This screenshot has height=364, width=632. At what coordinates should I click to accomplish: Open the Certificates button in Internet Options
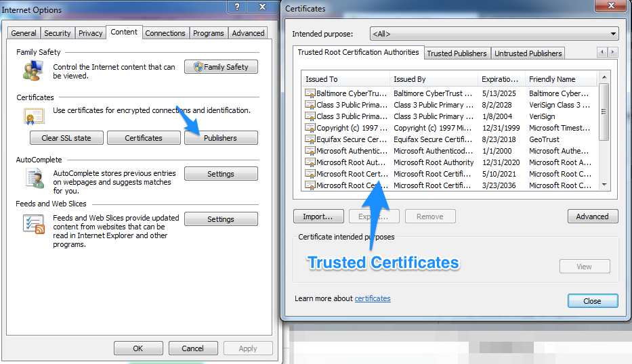coord(144,138)
